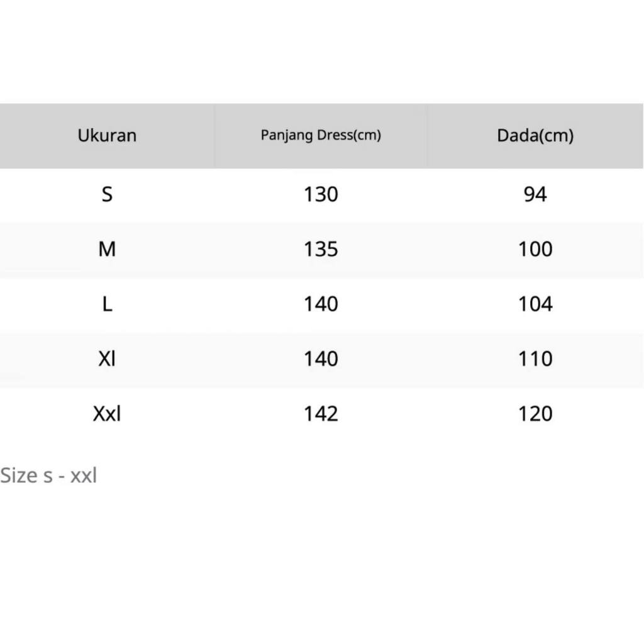Screen dimensions: 644x644
Task: Select the 100 chest measurement
Action: click(535, 249)
